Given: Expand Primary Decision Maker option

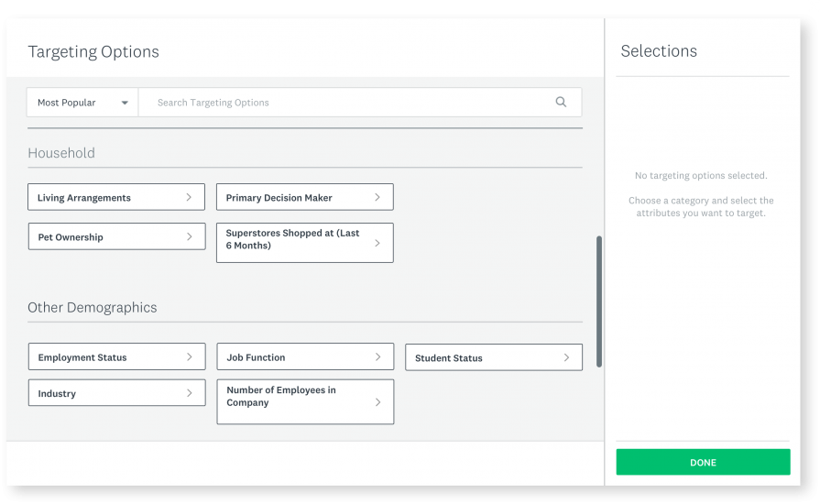Looking at the screenshot, I should point(305,197).
